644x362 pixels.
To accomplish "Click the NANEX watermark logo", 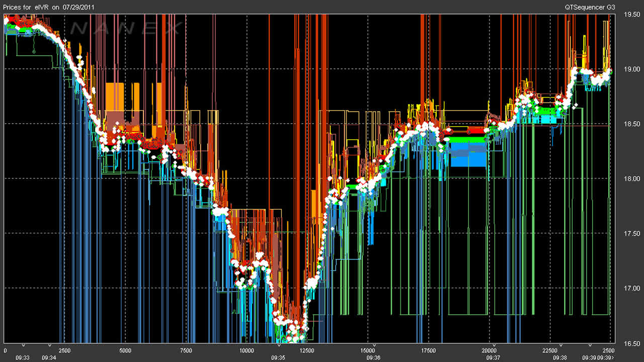I will (125, 29).
